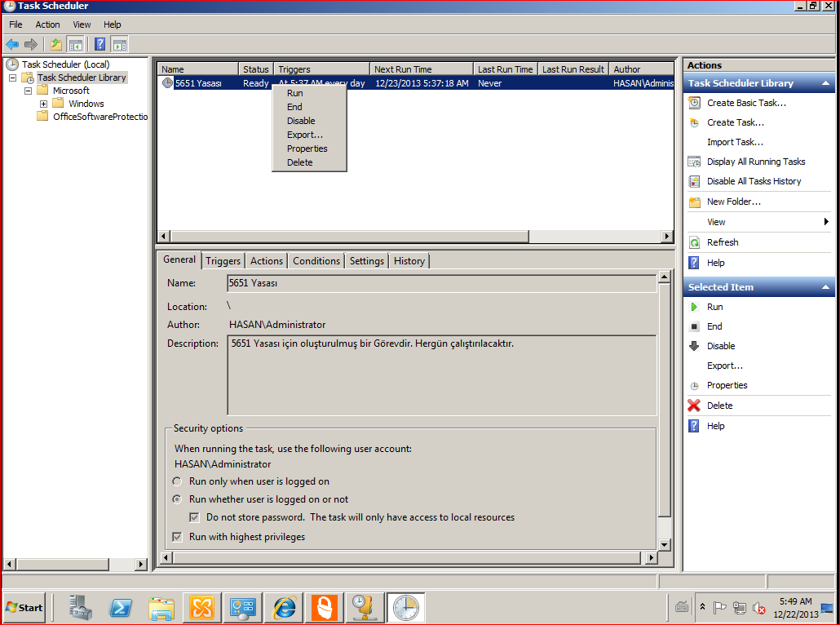This screenshot has width=840, height=625.
Task: Click Import Task... in Actions pane
Action: pyautogui.click(x=735, y=142)
